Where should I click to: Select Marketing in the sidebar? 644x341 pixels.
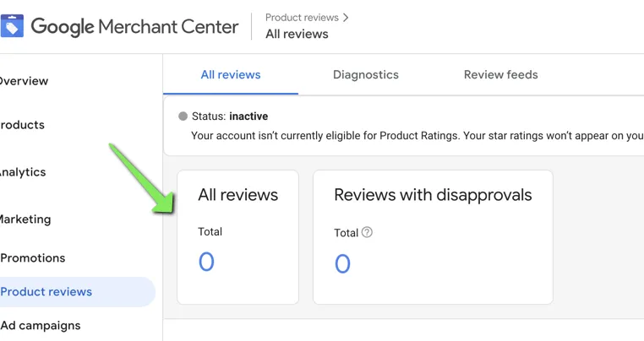tap(25, 219)
